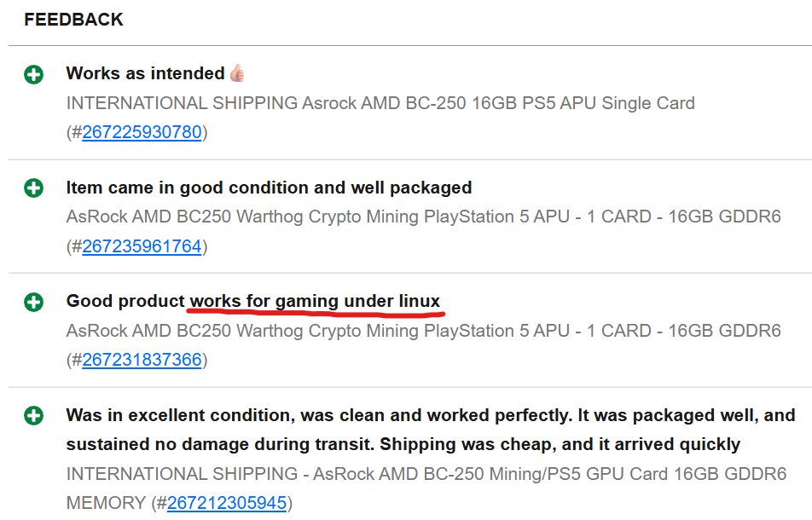
Task: Visit item link #267212305945
Action: [x=227, y=503]
